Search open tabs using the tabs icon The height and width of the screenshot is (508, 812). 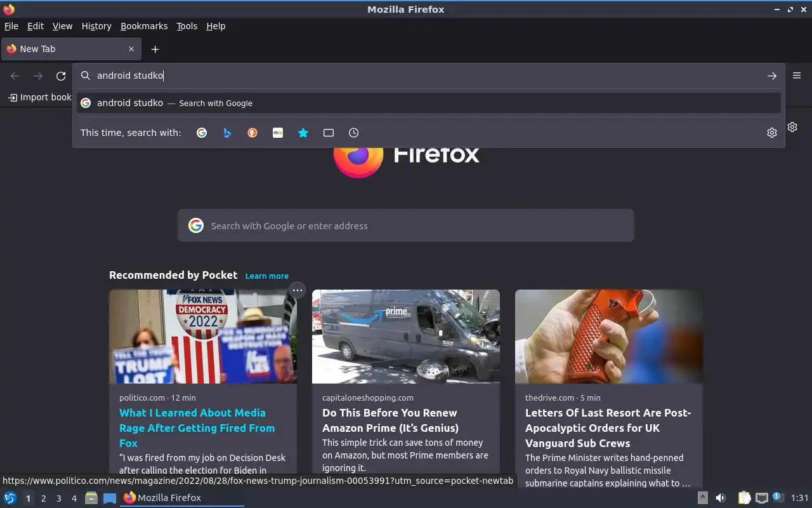click(329, 133)
